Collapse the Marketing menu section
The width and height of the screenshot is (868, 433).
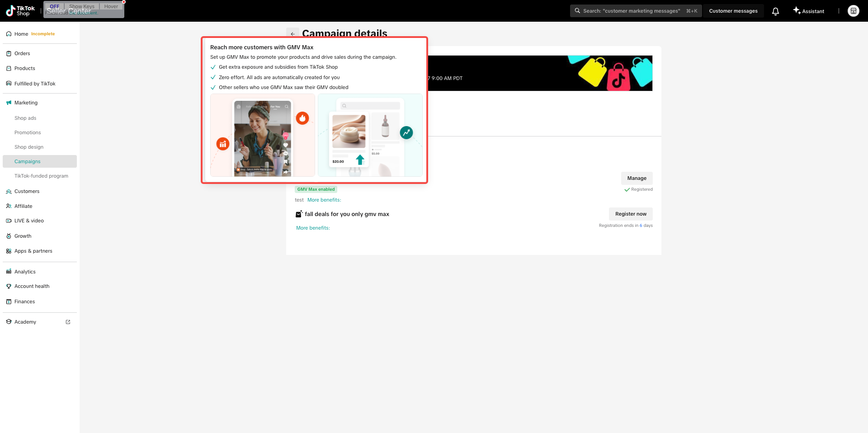point(26,103)
